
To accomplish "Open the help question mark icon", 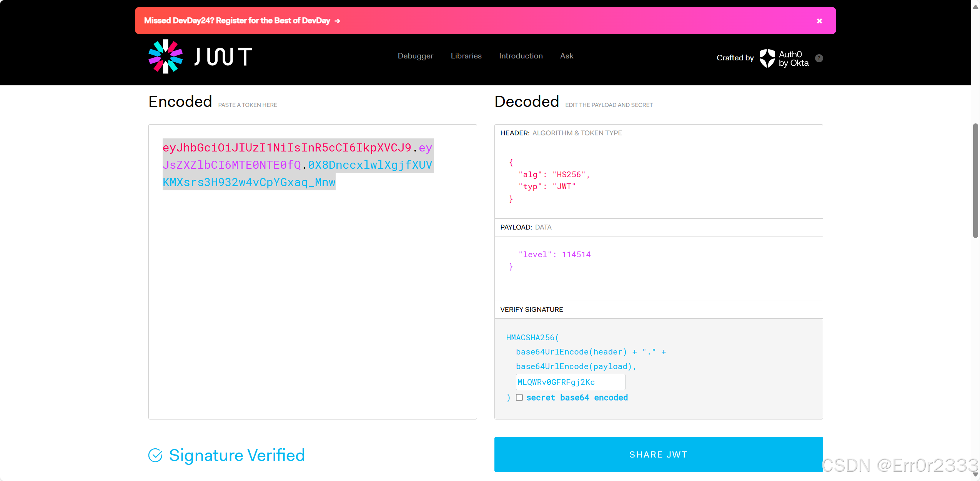I will [819, 58].
